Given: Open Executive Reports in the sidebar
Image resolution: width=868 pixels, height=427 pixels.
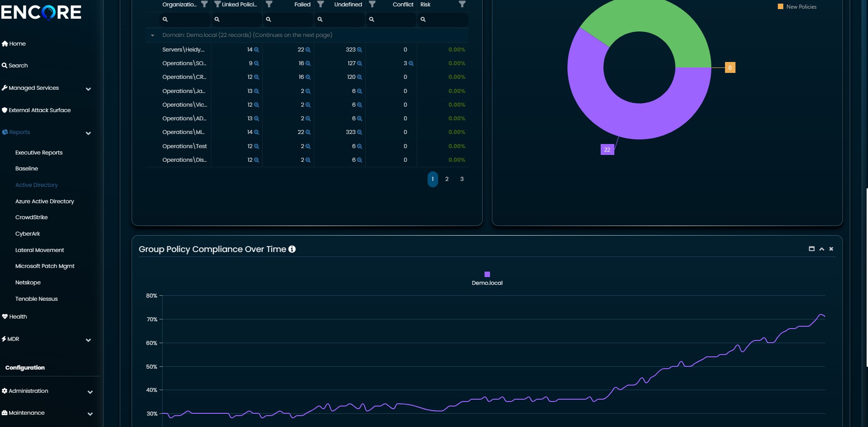Looking at the screenshot, I should click(39, 153).
